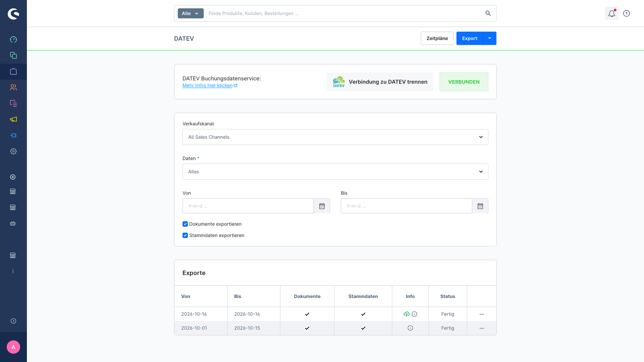
Task: Click the add sales channel plus icon
Action: pyautogui.click(x=13, y=177)
